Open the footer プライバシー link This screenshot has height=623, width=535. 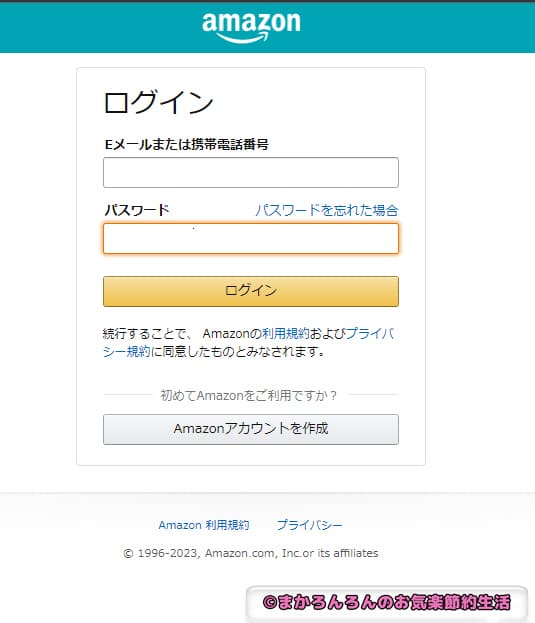tap(309, 525)
